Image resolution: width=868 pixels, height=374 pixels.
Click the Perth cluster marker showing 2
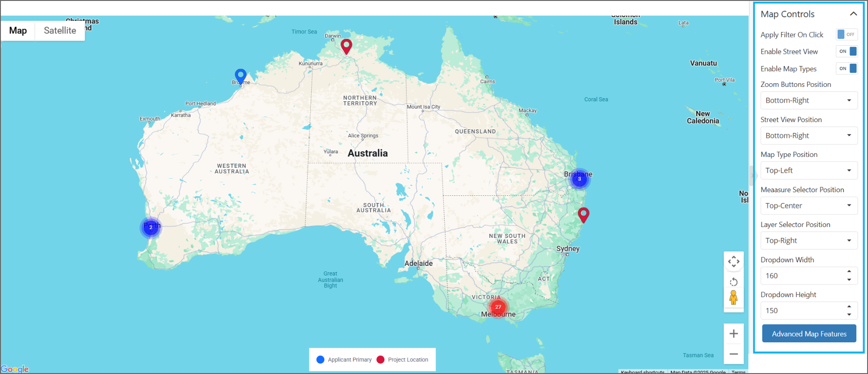point(151,227)
